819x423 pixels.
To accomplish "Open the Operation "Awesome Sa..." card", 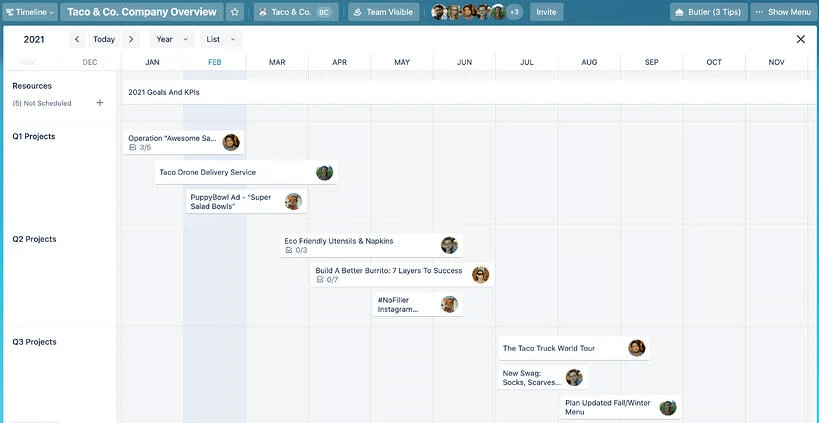I will point(184,142).
